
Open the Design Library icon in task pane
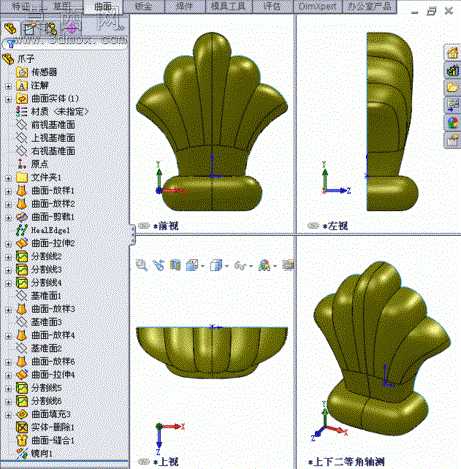tap(453, 70)
